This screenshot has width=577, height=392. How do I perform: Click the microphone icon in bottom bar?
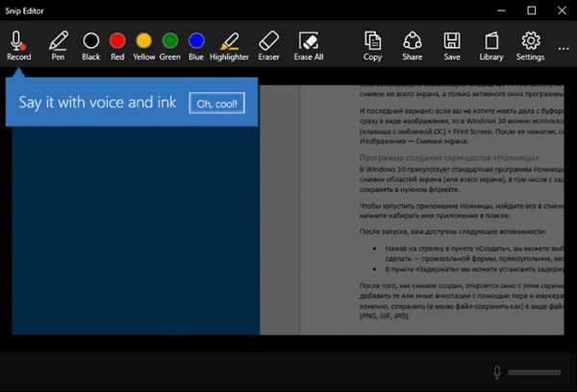click(497, 372)
